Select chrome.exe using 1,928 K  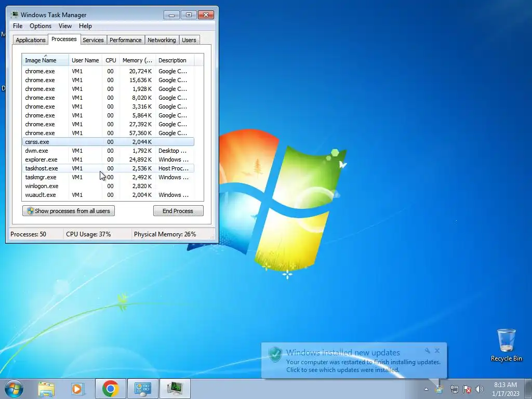(108, 89)
